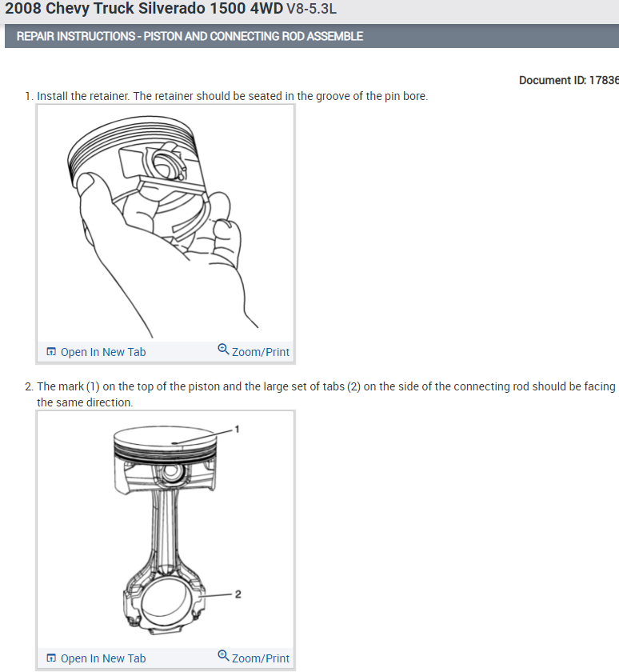Click callout number 1 on piston diagram

tap(238, 429)
